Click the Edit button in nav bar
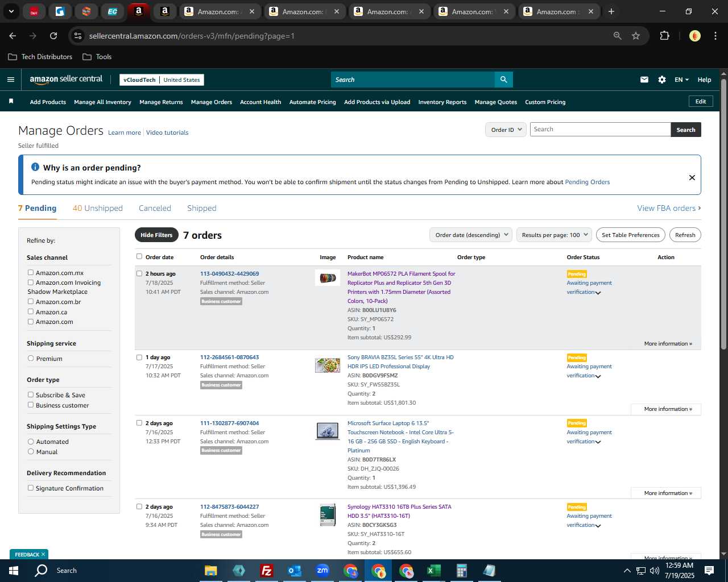The height and width of the screenshot is (582, 728). pyautogui.click(x=701, y=101)
